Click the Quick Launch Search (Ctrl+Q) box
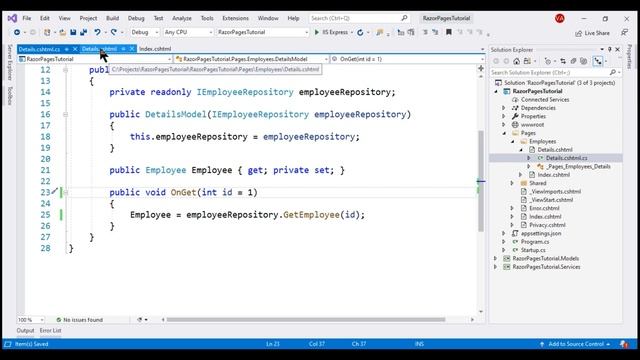 (x=359, y=18)
